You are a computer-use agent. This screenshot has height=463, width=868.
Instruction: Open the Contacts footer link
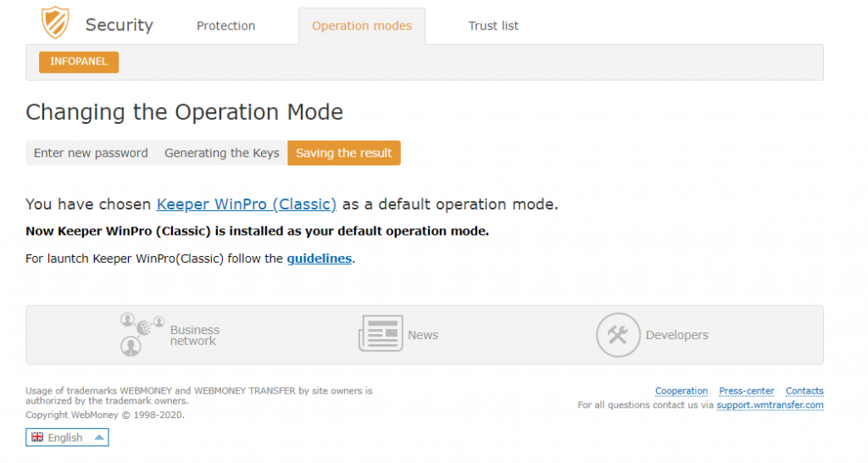tap(804, 391)
